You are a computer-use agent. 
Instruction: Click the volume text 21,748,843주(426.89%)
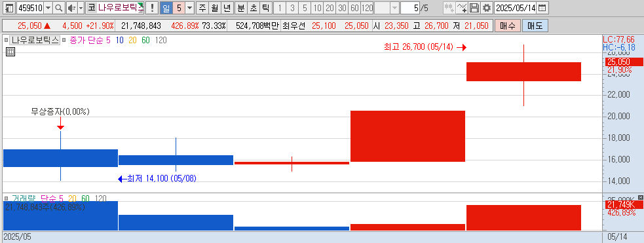(45, 207)
